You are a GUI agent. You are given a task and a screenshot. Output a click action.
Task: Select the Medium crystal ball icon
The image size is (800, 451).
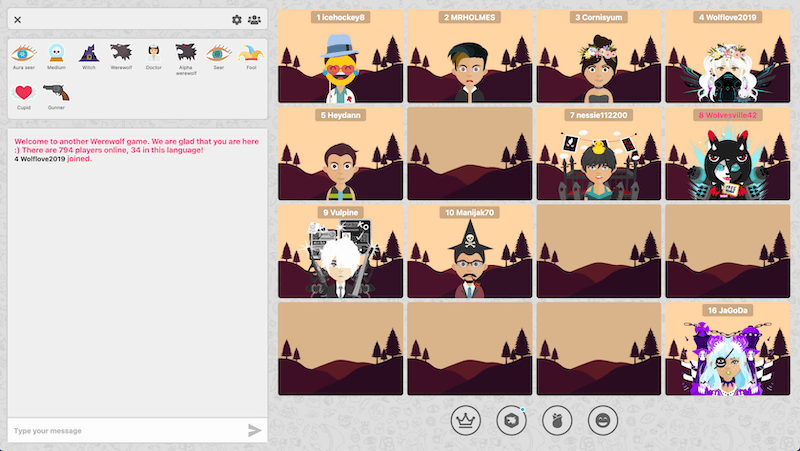point(56,54)
